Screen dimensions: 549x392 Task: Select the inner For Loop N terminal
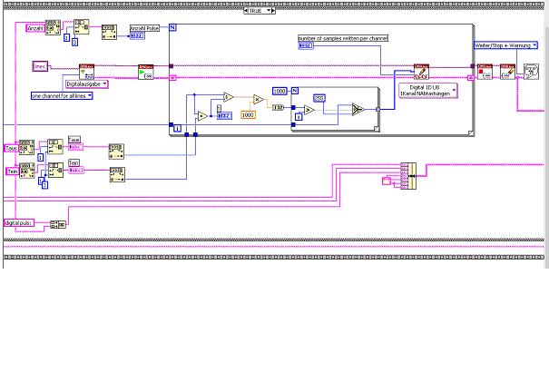click(295, 91)
